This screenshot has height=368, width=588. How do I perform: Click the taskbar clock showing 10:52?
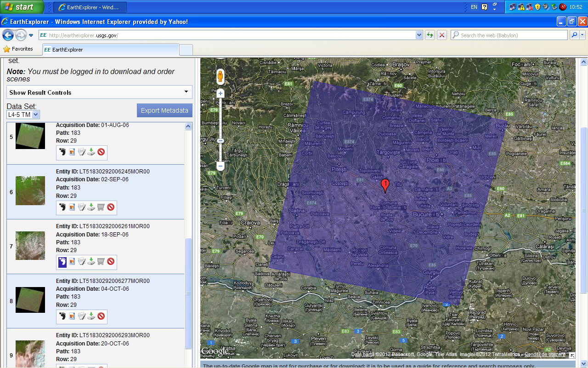(x=576, y=7)
